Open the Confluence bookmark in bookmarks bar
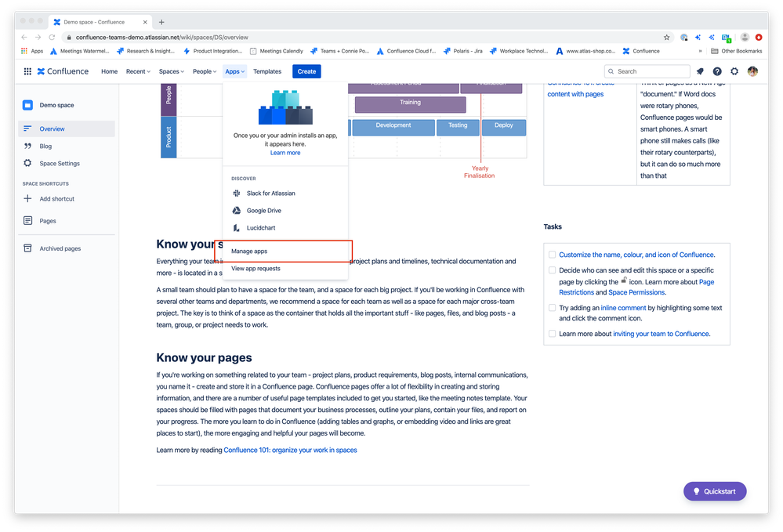783x532 pixels. click(641, 51)
